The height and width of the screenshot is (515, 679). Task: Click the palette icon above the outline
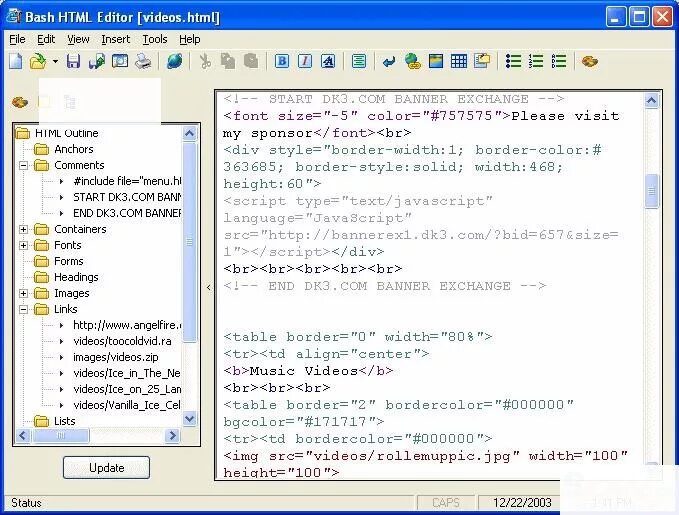point(19,102)
